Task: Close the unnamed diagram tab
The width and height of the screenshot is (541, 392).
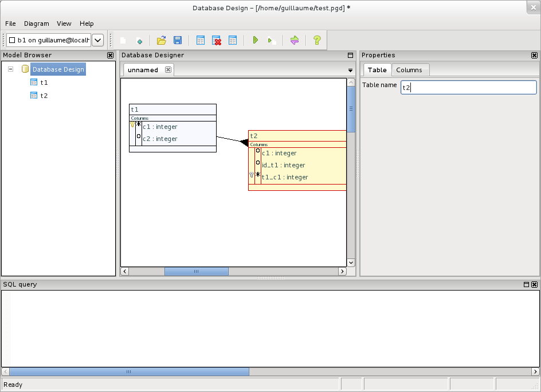Action: 168,70
